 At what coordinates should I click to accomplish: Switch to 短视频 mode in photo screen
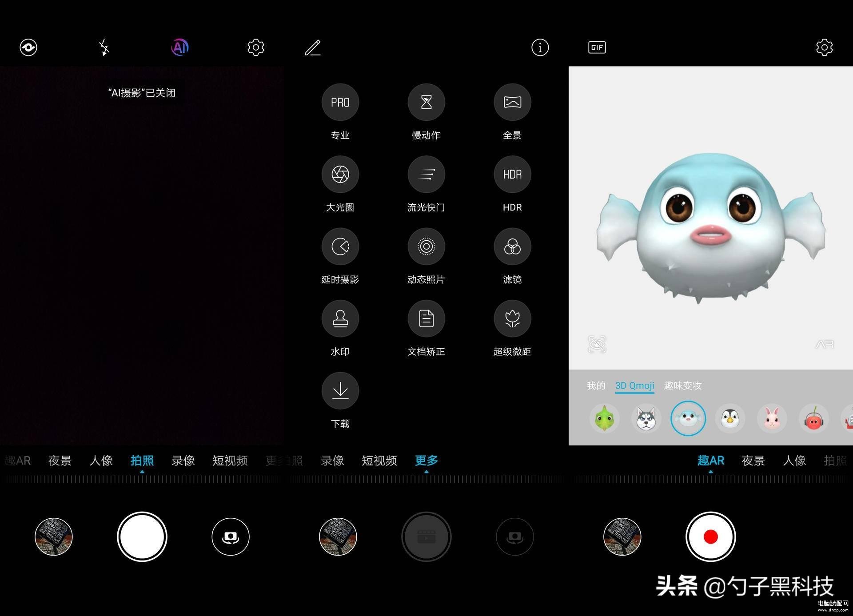pyautogui.click(x=230, y=461)
